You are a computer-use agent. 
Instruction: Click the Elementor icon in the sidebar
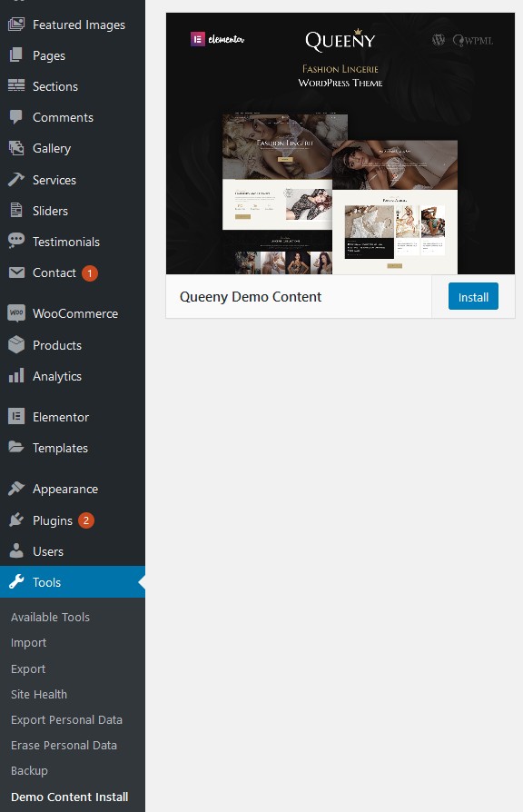[16, 416]
